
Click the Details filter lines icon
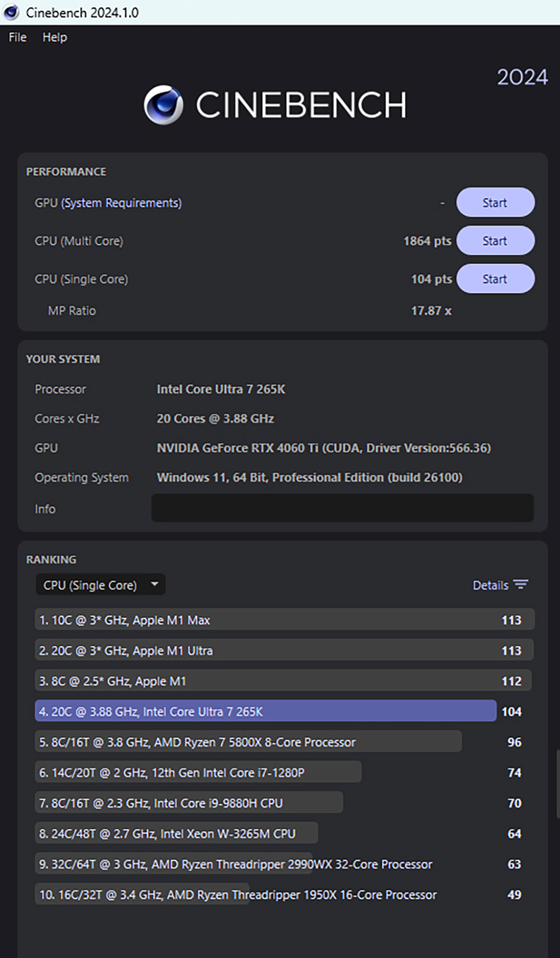click(x=520, y=585)
